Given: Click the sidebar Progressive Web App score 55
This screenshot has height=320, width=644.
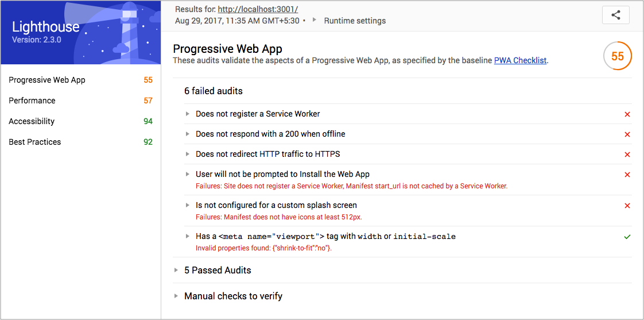Looking at the screenshot, I should click(x=148, y=80).
